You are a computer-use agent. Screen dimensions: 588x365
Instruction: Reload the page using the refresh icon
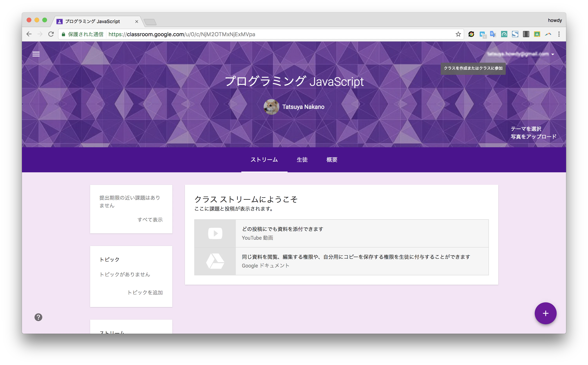51,34
